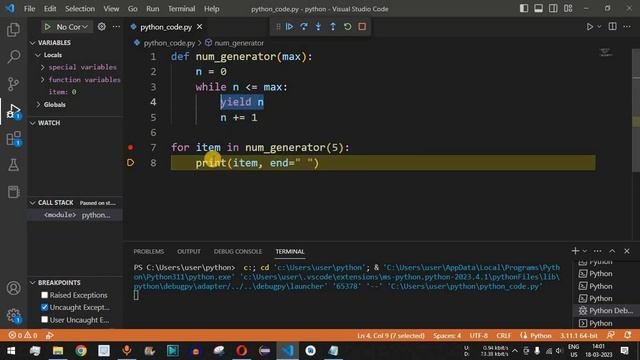Open the Accounts icon in activity bar
This screenshot has width=640, height=360.
pyautogui.click(x=13, y=288)
